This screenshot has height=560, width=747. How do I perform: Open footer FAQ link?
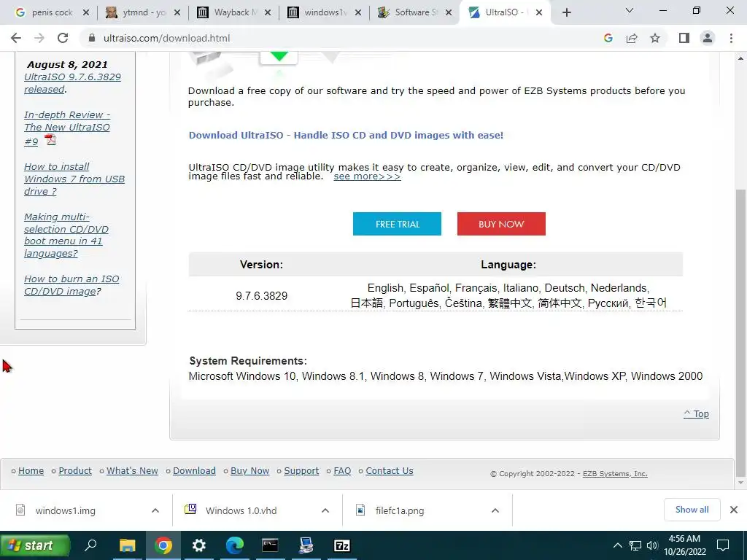(342, 470)
